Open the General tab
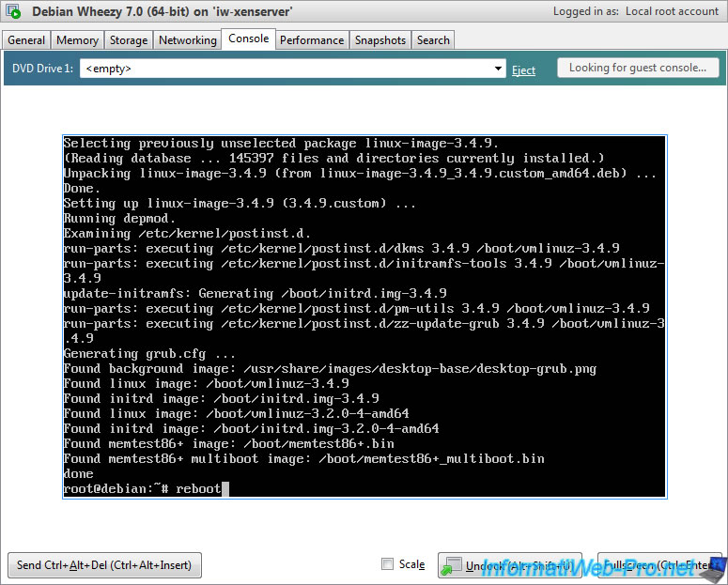 pyautogui.click(x=26, y=40)
